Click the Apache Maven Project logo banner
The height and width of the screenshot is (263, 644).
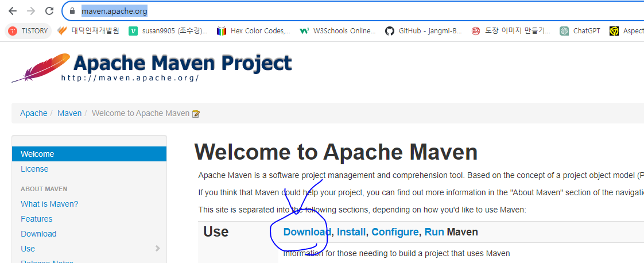pos(152,67)
